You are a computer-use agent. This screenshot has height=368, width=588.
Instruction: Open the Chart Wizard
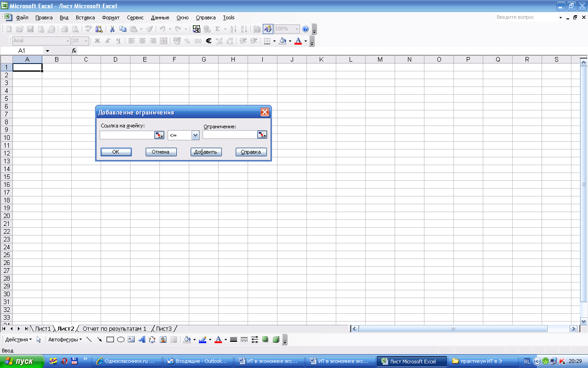click(257, 29)
